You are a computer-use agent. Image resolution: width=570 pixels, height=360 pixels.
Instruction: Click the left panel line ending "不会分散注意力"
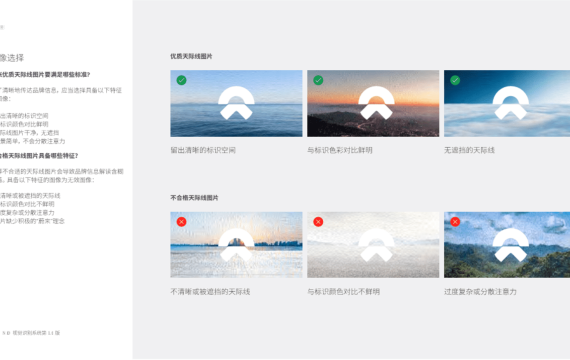click(x=33, y=141)
